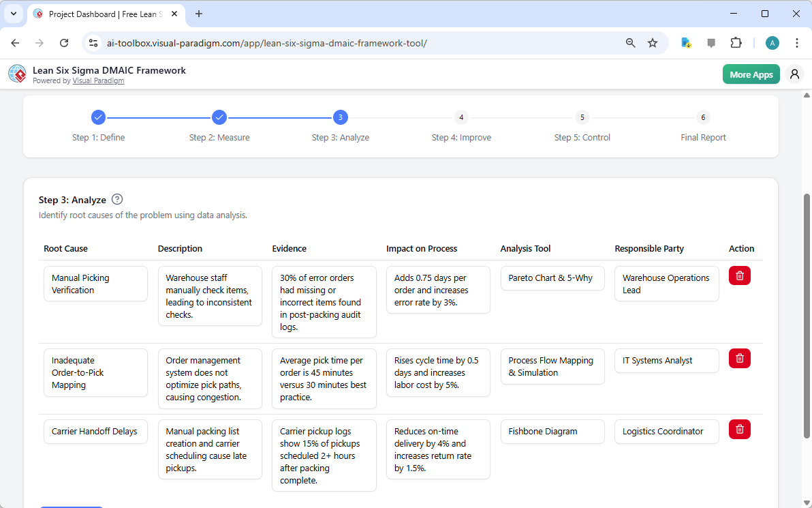Open a new browser tab with the plus
This screenshot has width=812, height=508.
click(198, 14)
